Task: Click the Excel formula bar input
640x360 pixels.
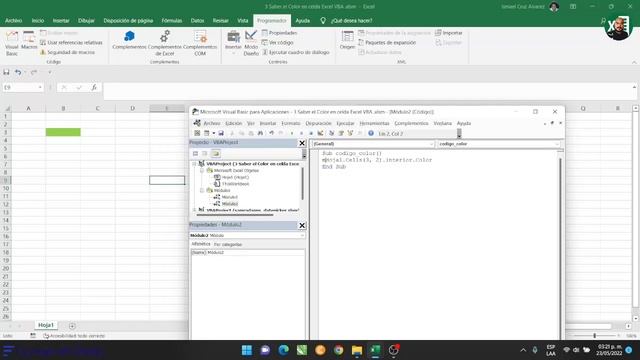Action: pos(368,91)
